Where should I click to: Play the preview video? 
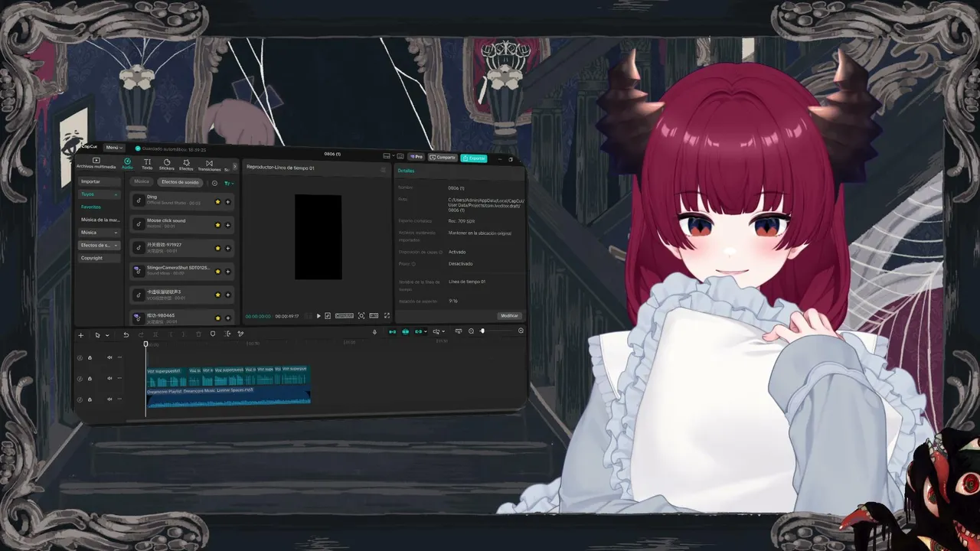click(318, 316)
